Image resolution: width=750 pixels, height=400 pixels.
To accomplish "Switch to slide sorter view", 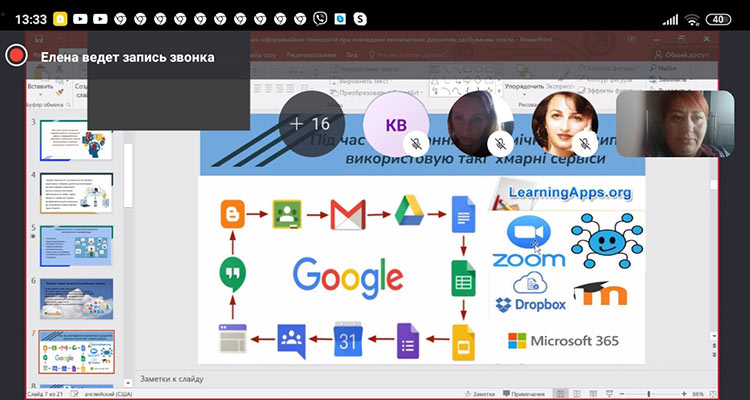I will (577, 394).
